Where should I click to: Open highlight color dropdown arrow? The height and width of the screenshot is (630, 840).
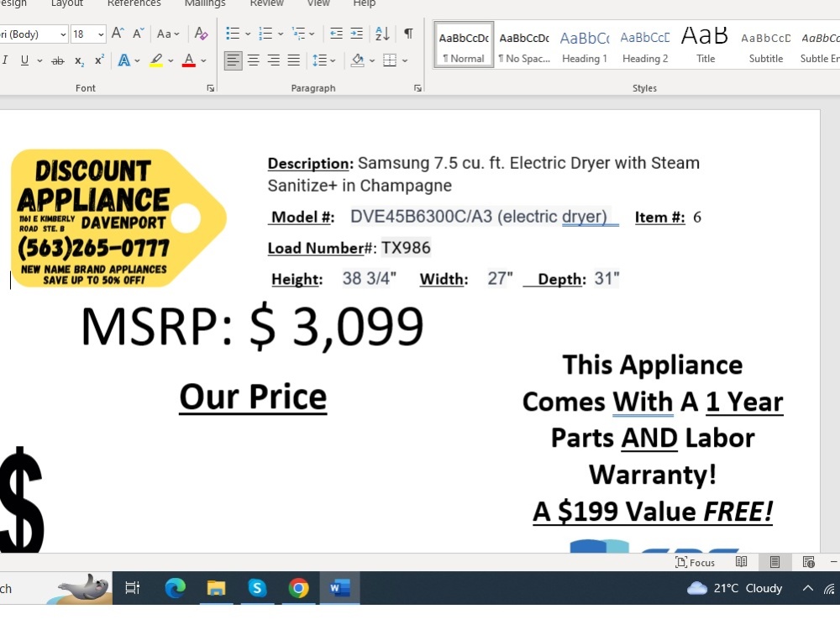(x=171, y=61)
